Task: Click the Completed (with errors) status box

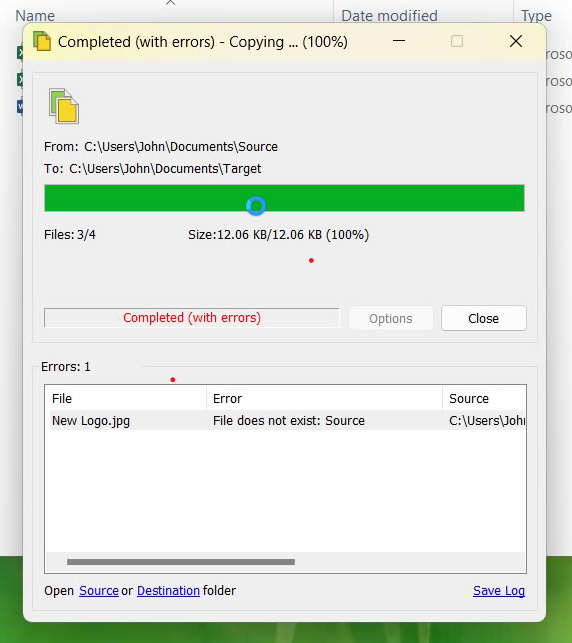Action: point(191,318)
